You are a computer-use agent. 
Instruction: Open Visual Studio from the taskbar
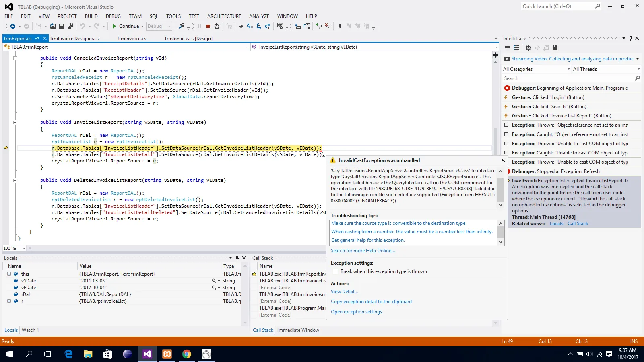(147, 354)
